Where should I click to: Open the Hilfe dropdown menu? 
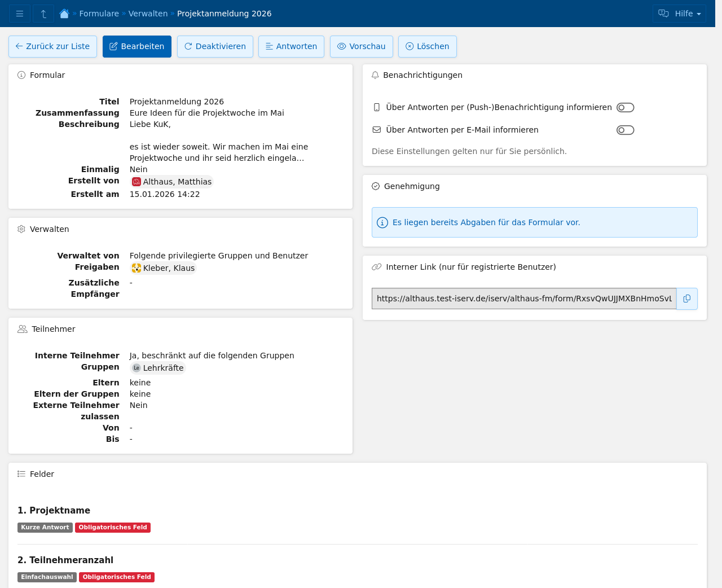tap(679, 14)
